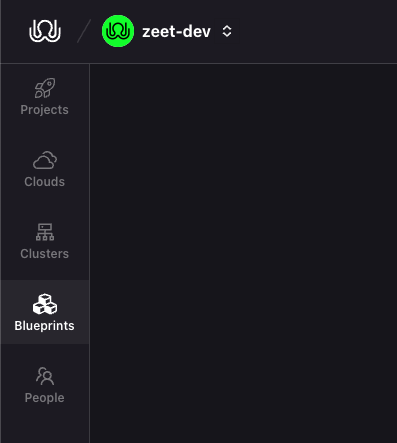Click the slash breadcrumb separator

(x=84, y=31)
